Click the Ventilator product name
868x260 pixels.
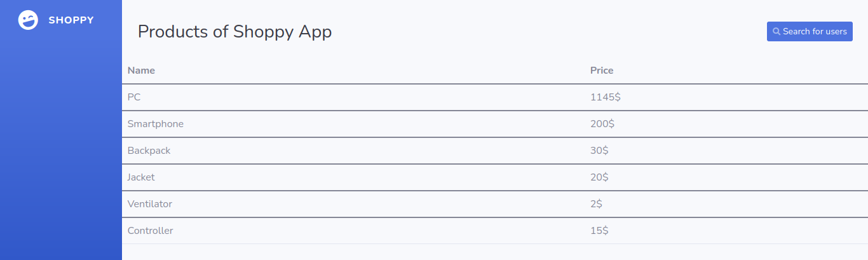[x=150, y=204]
